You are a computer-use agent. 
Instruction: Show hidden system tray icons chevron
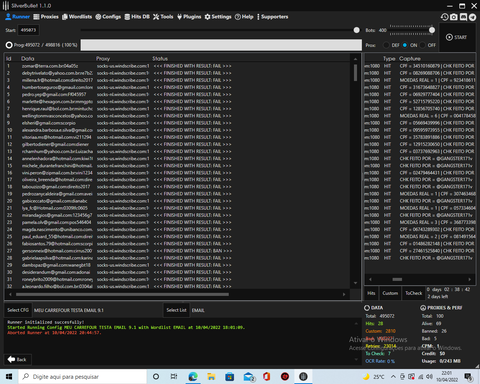(x=393, y=377)
